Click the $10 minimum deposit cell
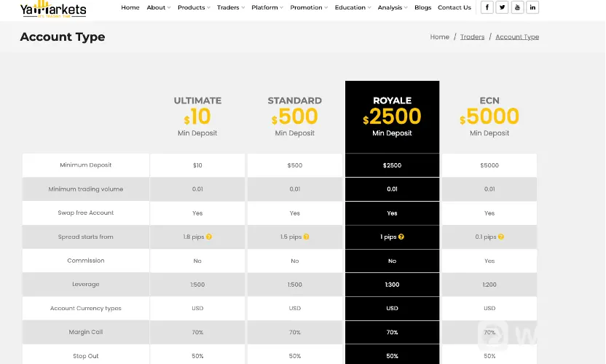This screenshot has height=364, width=606. click(197, 165)
